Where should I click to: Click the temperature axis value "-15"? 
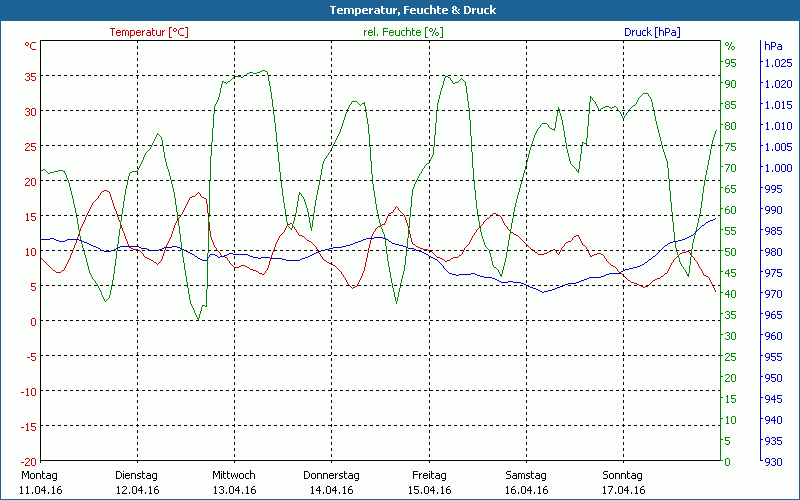29,427
